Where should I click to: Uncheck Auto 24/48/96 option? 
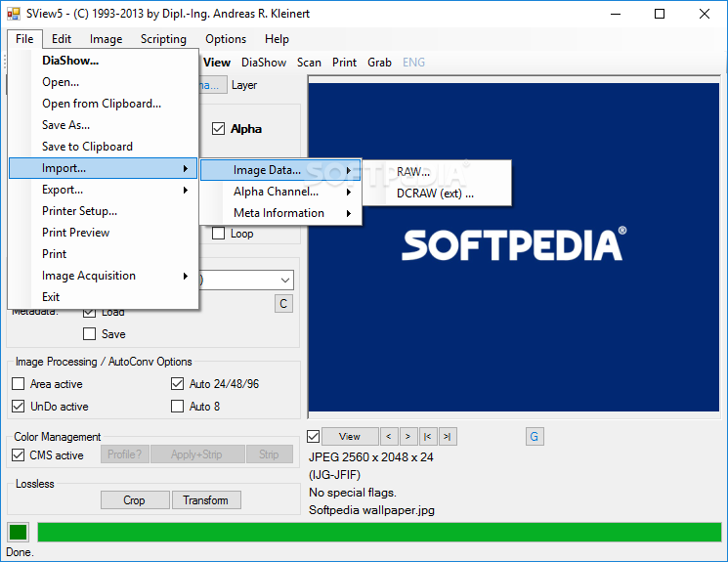pyautogui.click(x=177, y=384)
